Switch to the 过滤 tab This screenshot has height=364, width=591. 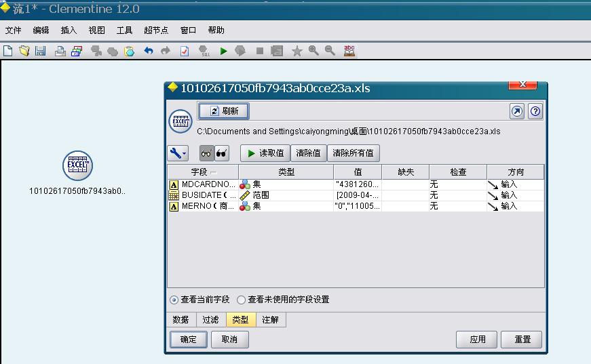point(211,320)
